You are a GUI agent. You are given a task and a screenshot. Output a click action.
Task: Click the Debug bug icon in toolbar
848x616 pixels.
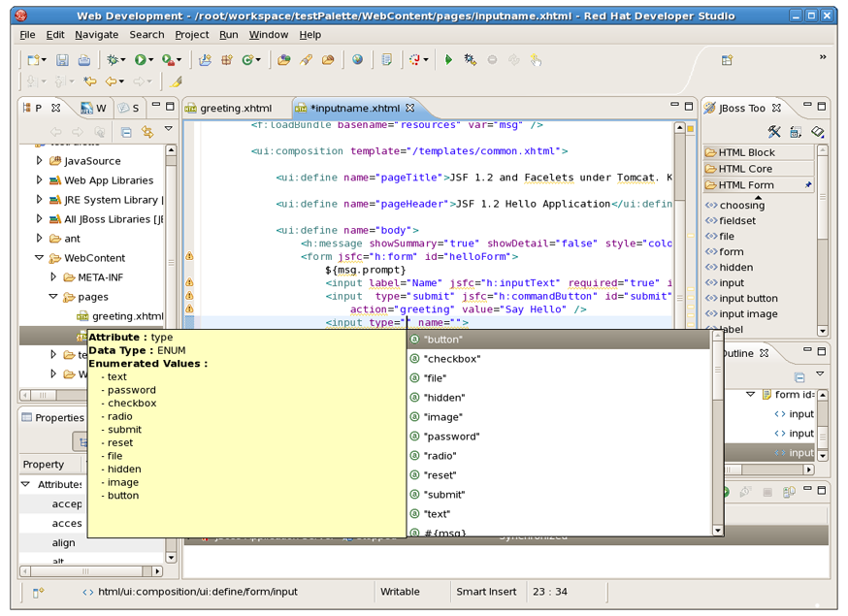(114, 60)
